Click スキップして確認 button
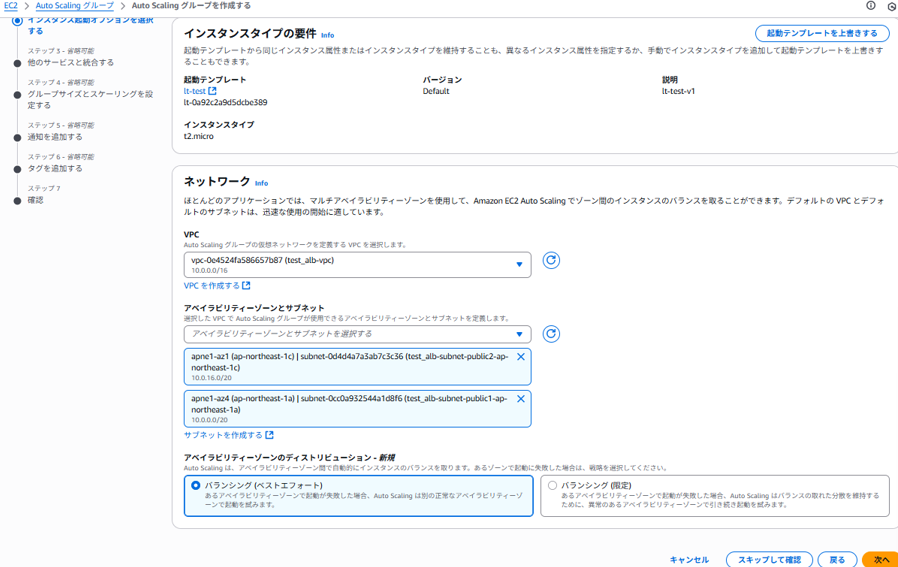The image size is (898, 567). tap(769, 560)
